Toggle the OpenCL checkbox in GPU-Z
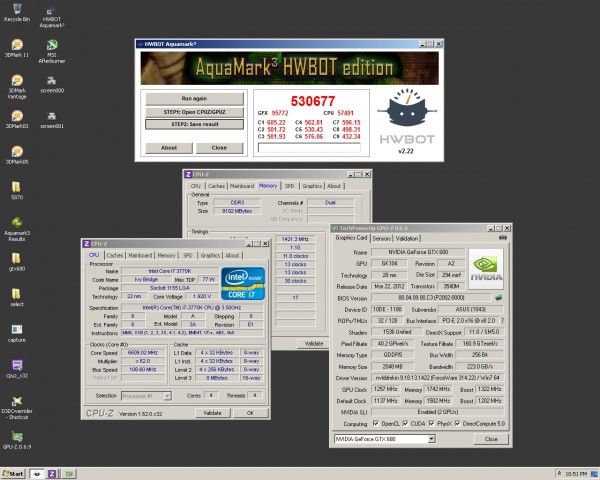Screen dimensions: 600x480 (375, 423)
